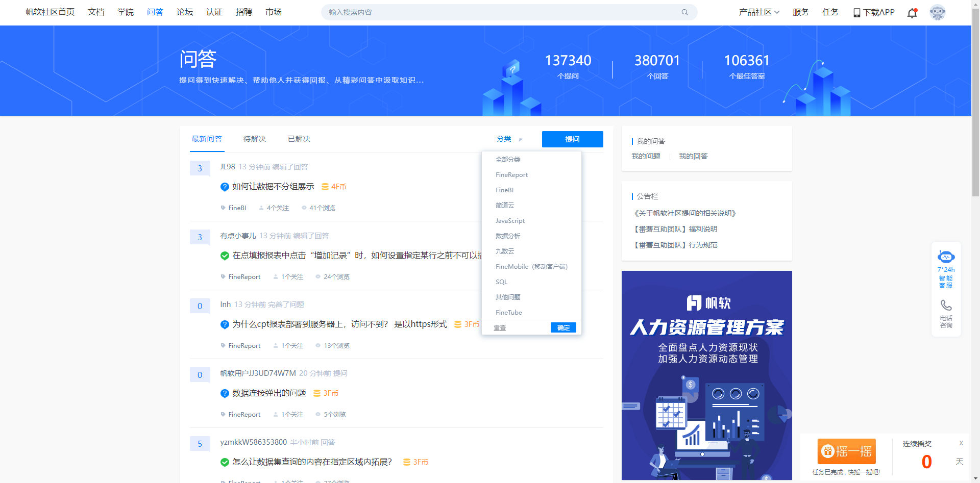Click the blue 提问 ask button
Image resolution: width=980 pixels, height=483 pixels.
point(573,139)
